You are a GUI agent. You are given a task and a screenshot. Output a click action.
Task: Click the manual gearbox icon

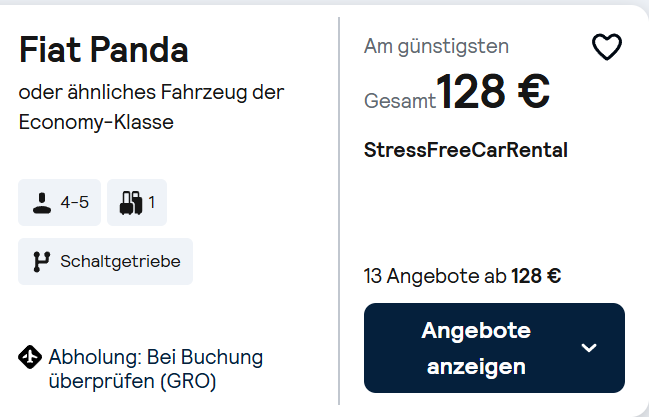[41, 261]
